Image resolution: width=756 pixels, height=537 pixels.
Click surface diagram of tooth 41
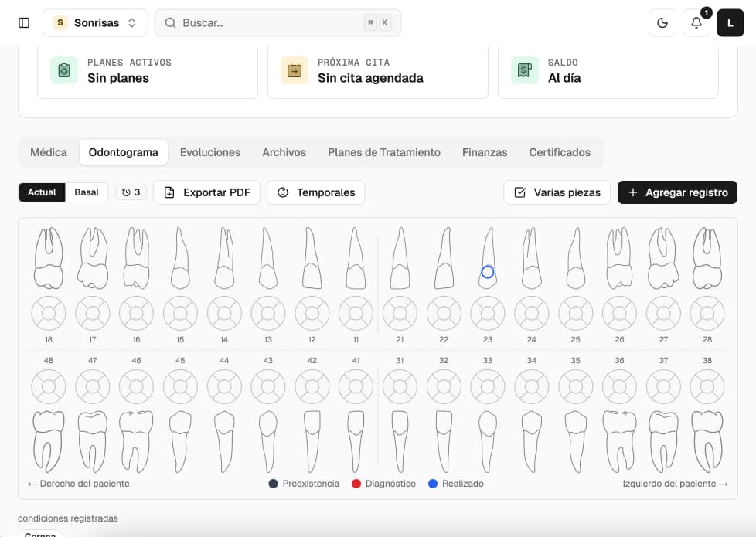point(356,386)
